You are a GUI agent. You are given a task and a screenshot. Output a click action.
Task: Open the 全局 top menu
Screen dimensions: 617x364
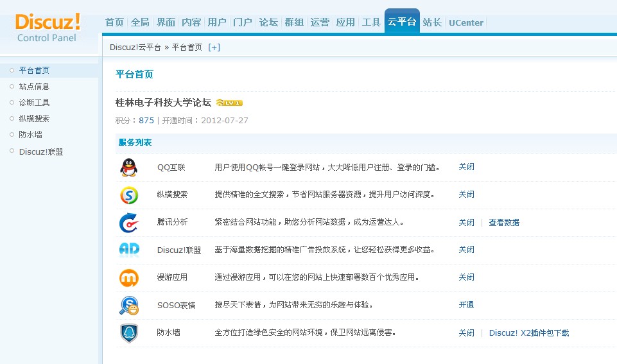[x=140, y=22]
